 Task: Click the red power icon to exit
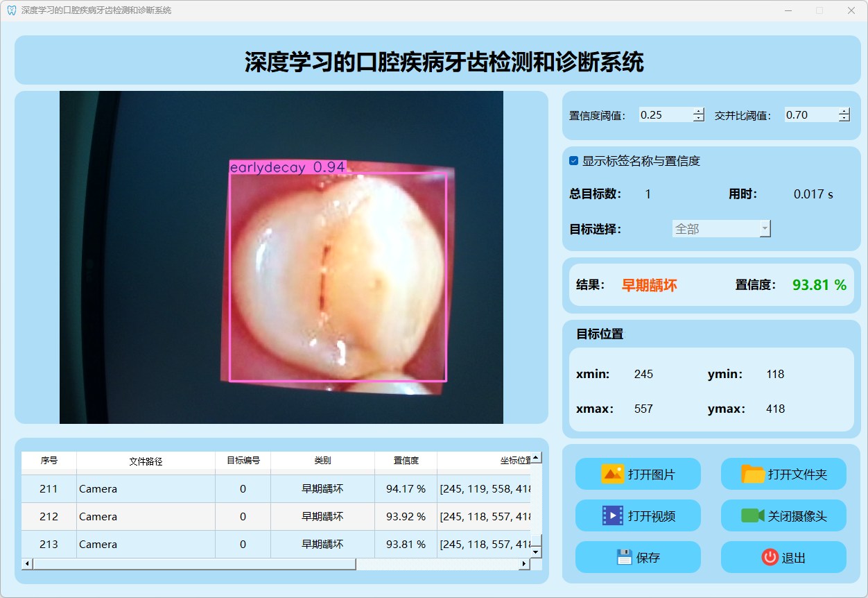[x=770, y=557]
